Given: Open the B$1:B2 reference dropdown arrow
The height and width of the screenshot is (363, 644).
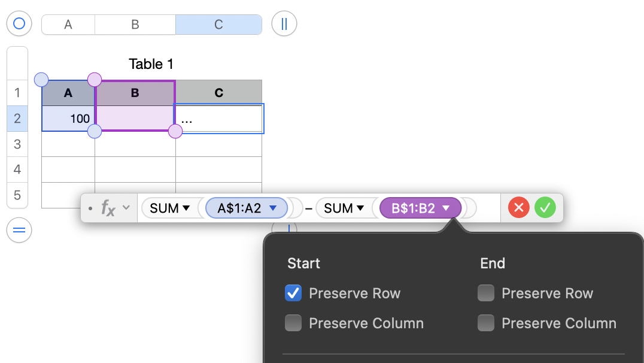Looking at the screenshot, I should (x=446, y=208).
